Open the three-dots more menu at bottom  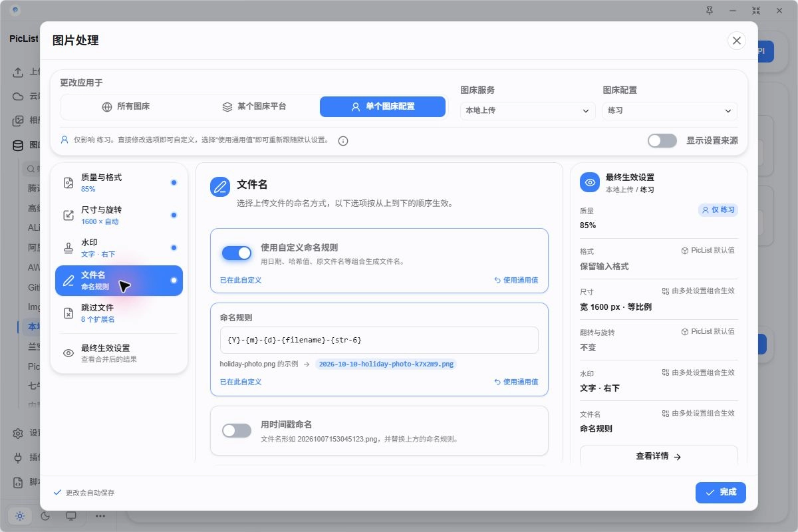coord(100,515)
